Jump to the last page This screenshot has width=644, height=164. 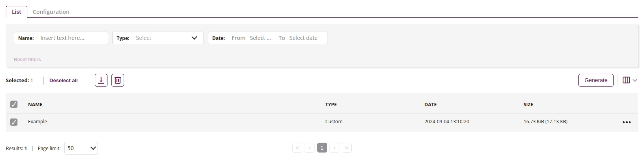point(346,148)
